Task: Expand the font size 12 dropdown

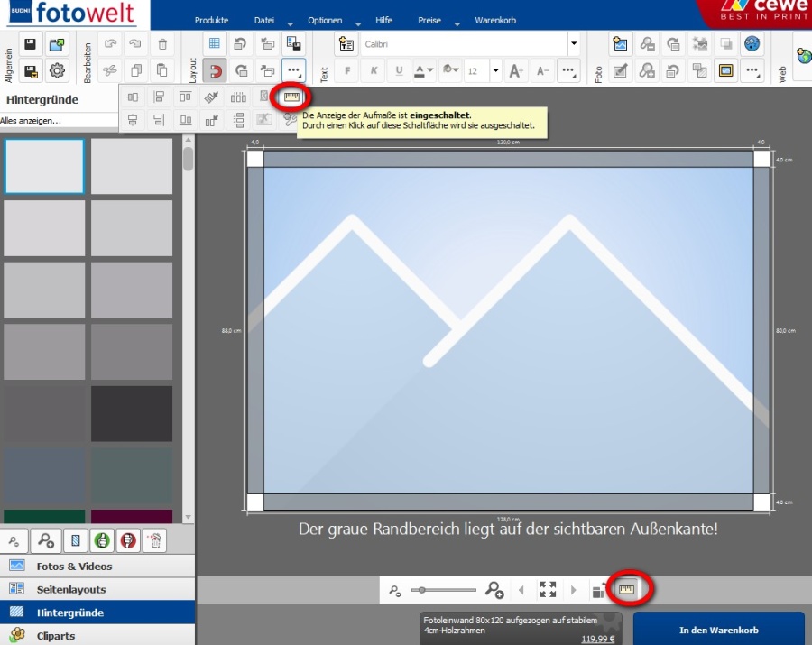Action: click(x=495, y=70)
